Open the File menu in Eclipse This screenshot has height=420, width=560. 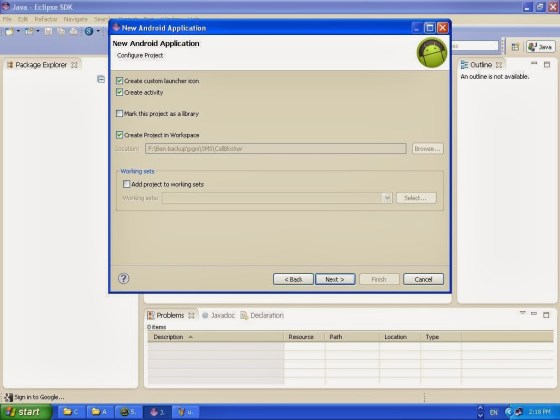click(8, 19)
